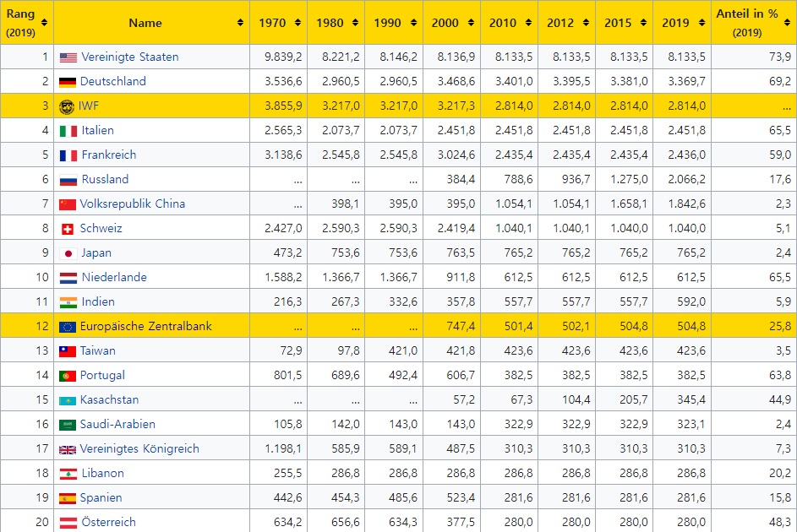Follow the Portugal link
Viewport: 797px width, 532px height.
coord(102,375)
